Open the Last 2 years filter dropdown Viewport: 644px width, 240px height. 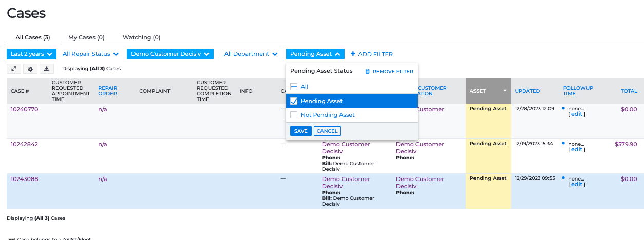click(31, 54)
